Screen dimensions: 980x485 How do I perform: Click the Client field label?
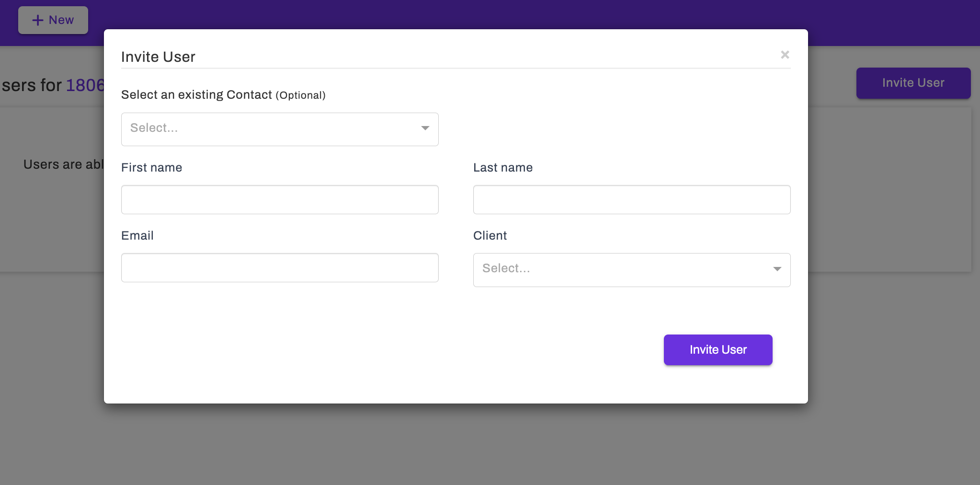[490, 236]
